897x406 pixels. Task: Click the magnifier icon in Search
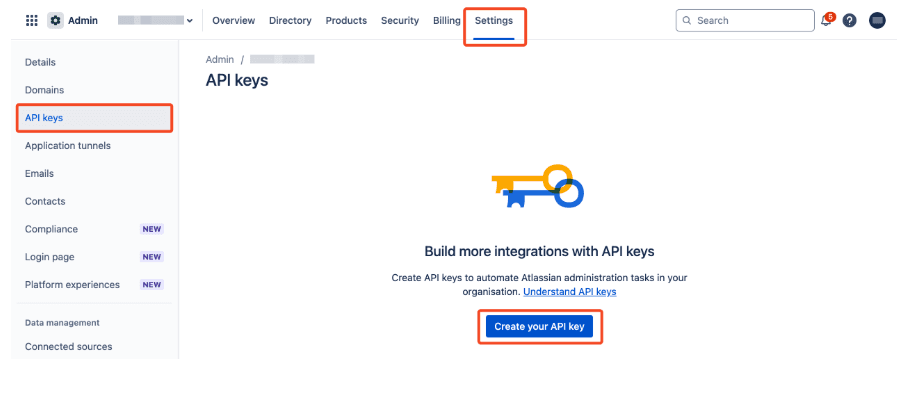click(687, 21)
